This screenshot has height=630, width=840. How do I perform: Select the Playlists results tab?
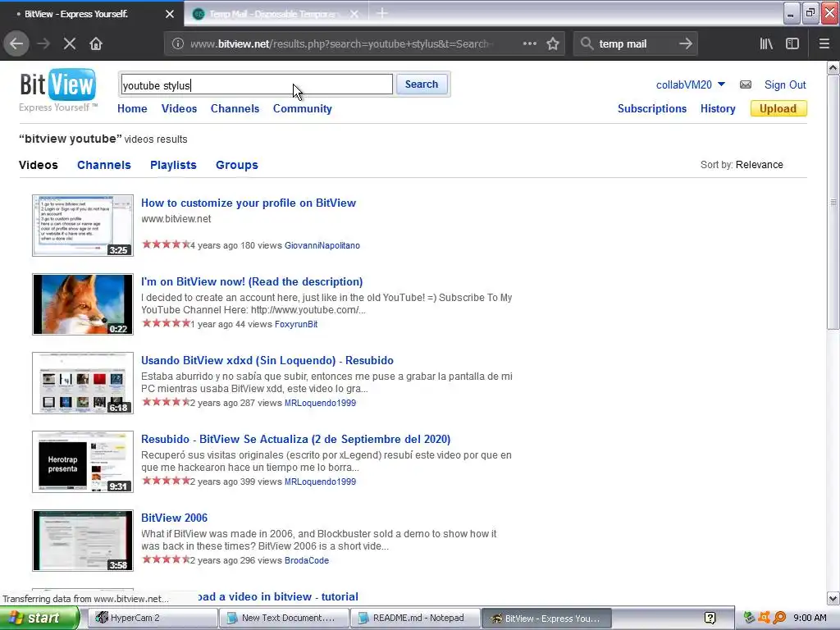click(x=173, y=165)
